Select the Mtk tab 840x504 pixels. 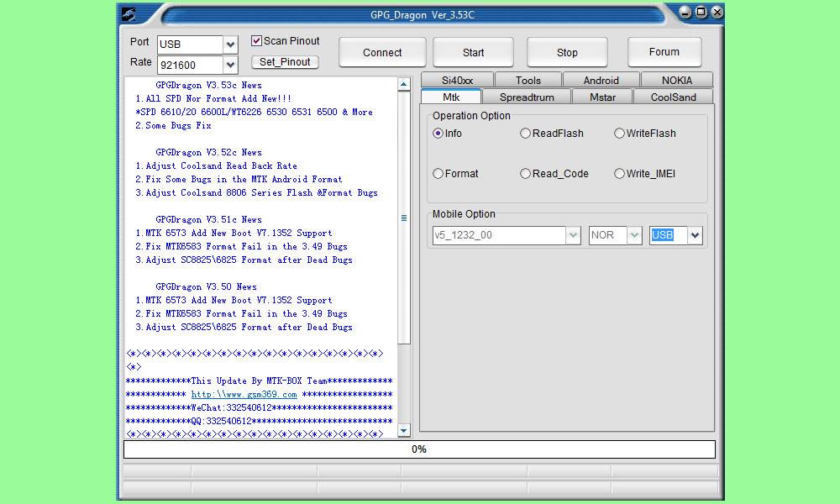click(451, 97)
